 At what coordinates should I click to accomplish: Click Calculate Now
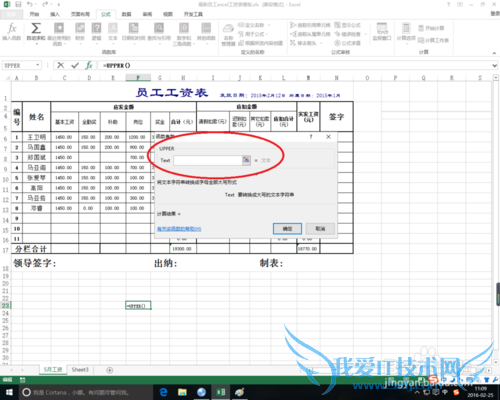(431, 28)
